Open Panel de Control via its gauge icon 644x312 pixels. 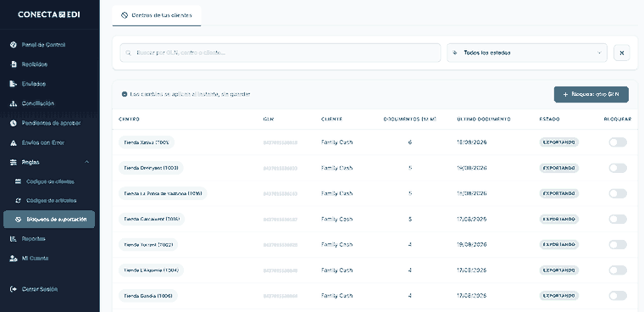(x=14, y=45)
